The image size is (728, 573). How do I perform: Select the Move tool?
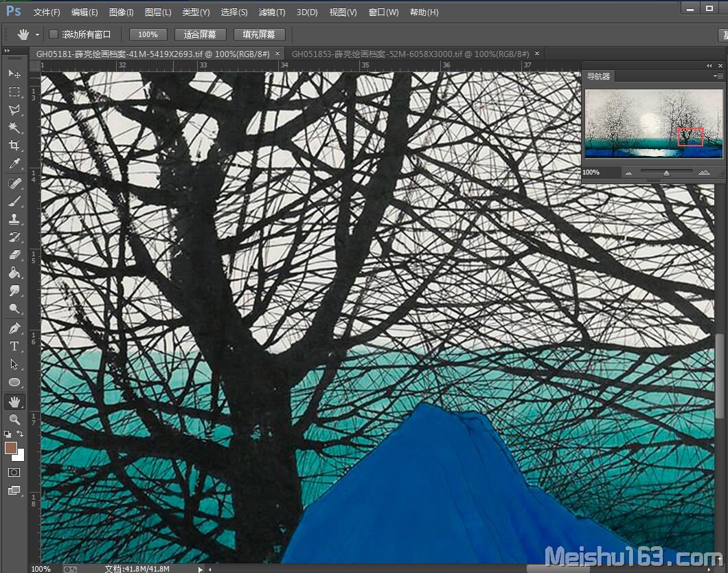(x=14, y=74)
